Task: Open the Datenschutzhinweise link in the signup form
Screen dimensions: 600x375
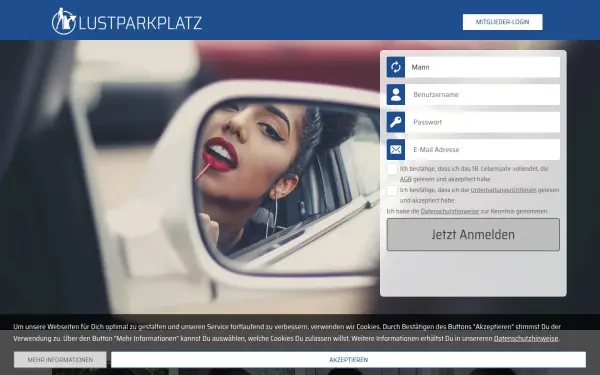Action: click(450, 211)
